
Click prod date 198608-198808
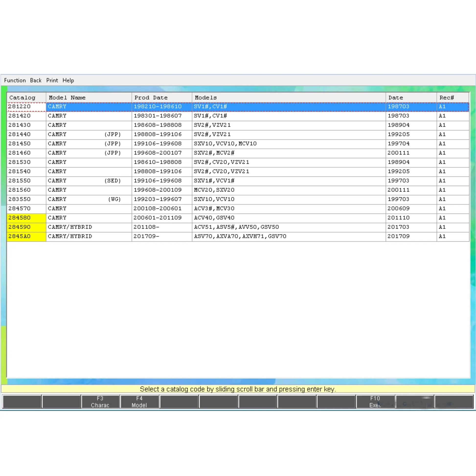click(x=158, y=125)
